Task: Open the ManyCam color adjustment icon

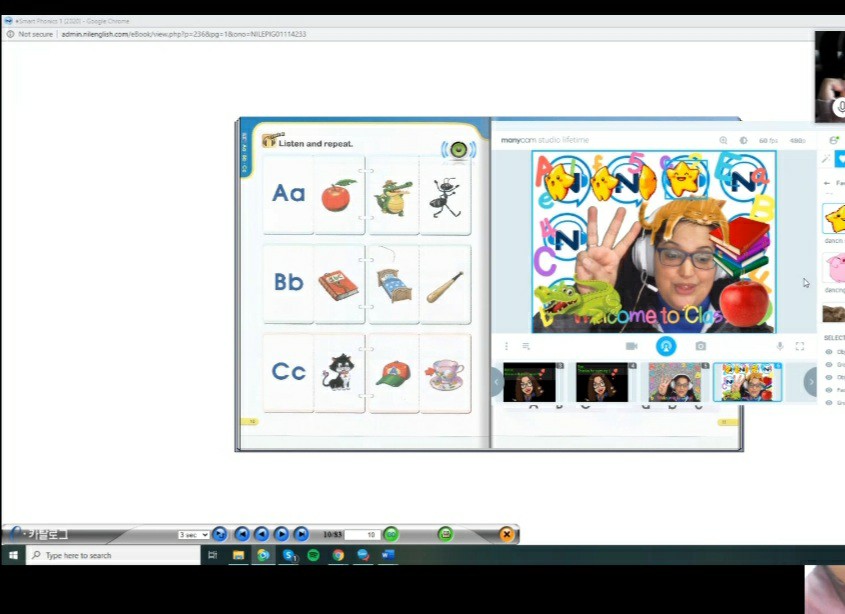Action: [x=744, y=140]
